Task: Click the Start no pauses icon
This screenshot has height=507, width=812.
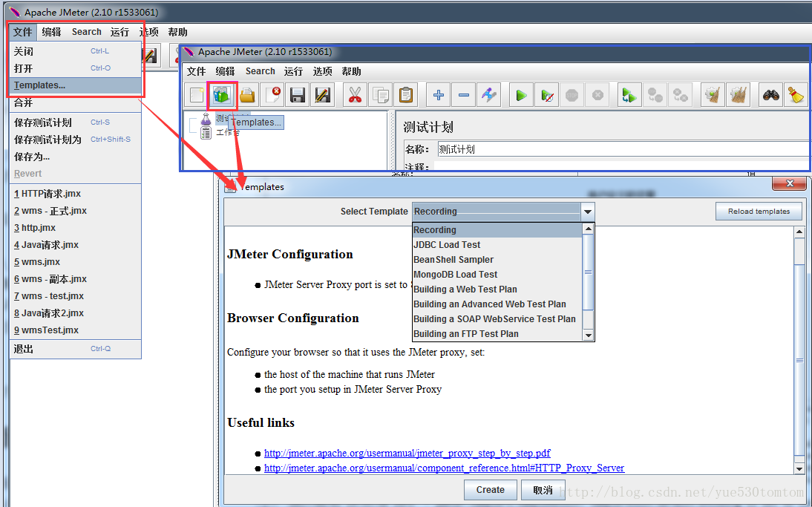Action: 547,95
